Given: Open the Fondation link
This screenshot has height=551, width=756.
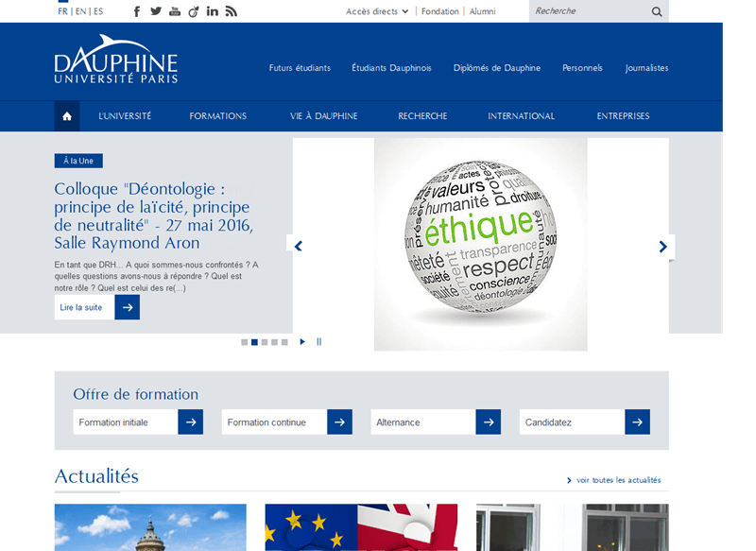Looking at the screenshot, I should click(440, 11).
